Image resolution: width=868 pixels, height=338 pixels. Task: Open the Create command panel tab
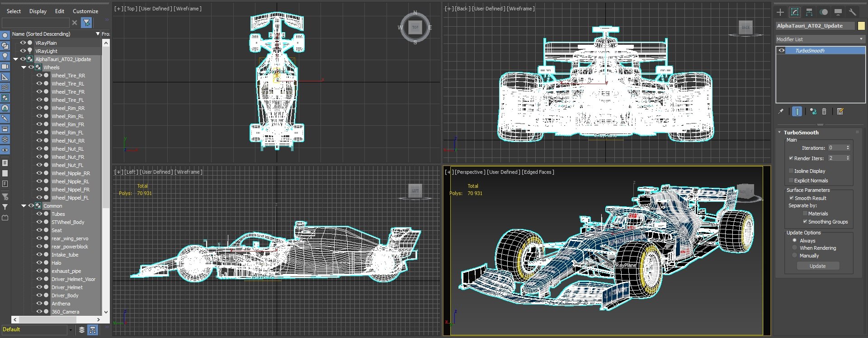[x=780, y=12]
